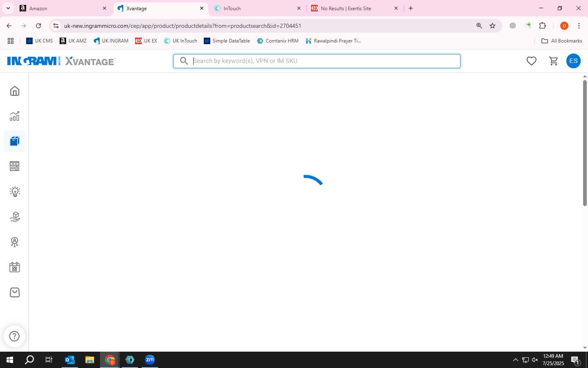Click the address bar URL
Viewport: 588px width, 368px height.
coord(183,26)
